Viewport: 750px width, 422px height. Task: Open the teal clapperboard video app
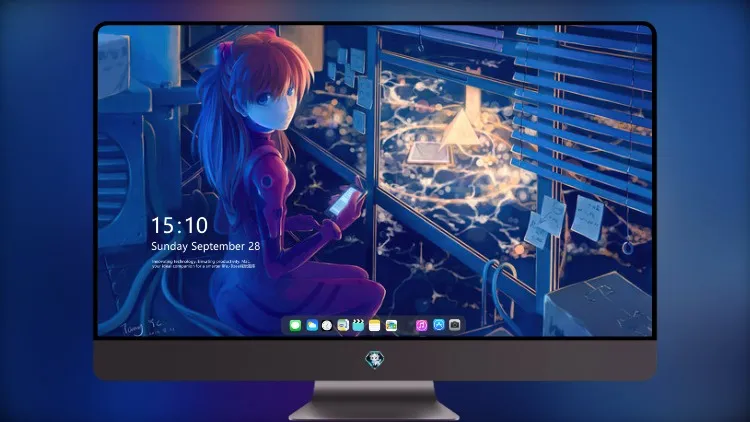coord(358,326)
